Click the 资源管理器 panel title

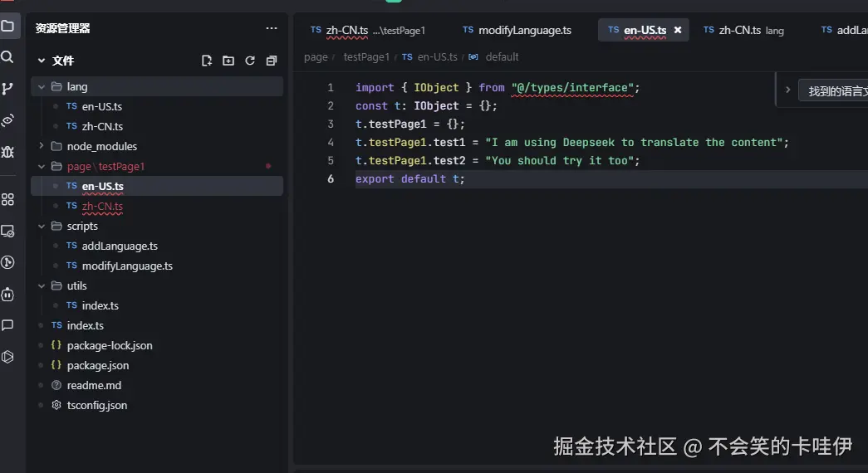click(x=62, y=28)
